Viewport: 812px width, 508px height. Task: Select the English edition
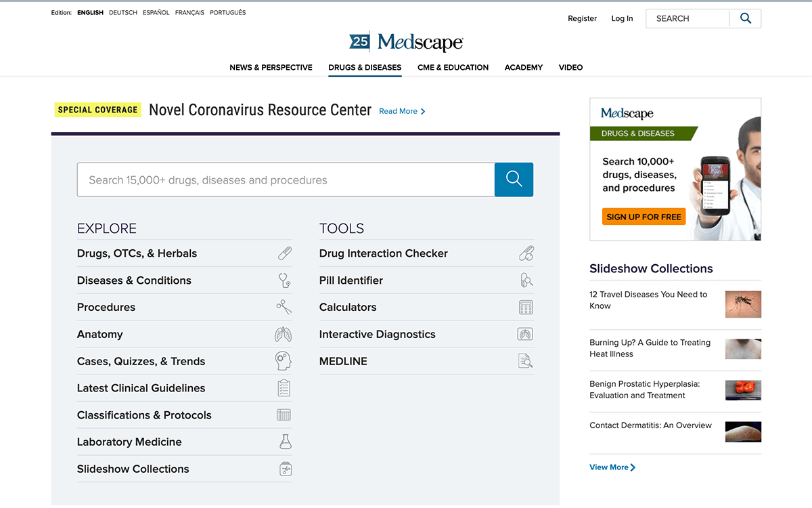[x=90, y=12]
